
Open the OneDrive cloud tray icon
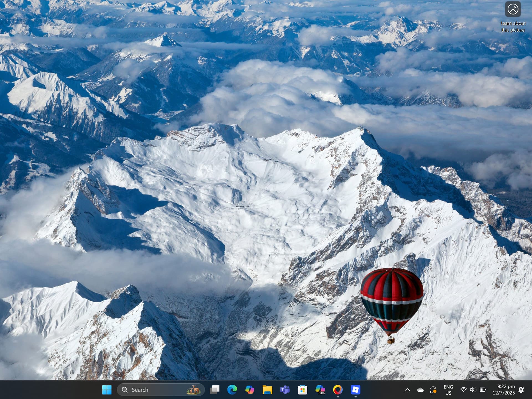[x=420, y=390]
